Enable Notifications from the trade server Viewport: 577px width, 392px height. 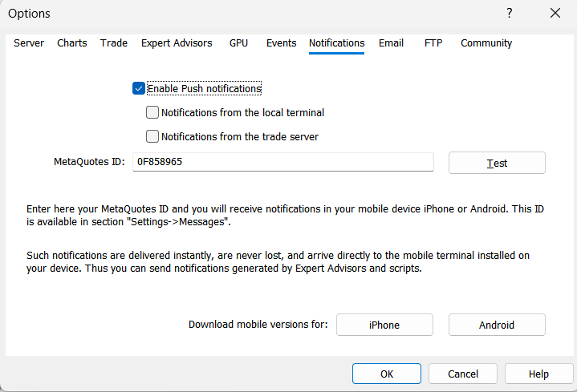(152, 136)
